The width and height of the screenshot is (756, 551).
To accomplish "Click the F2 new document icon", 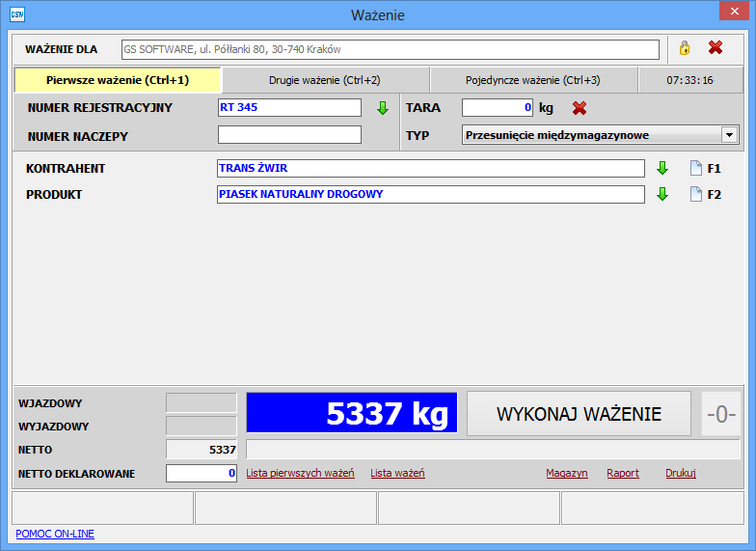I will pos(696,194).
